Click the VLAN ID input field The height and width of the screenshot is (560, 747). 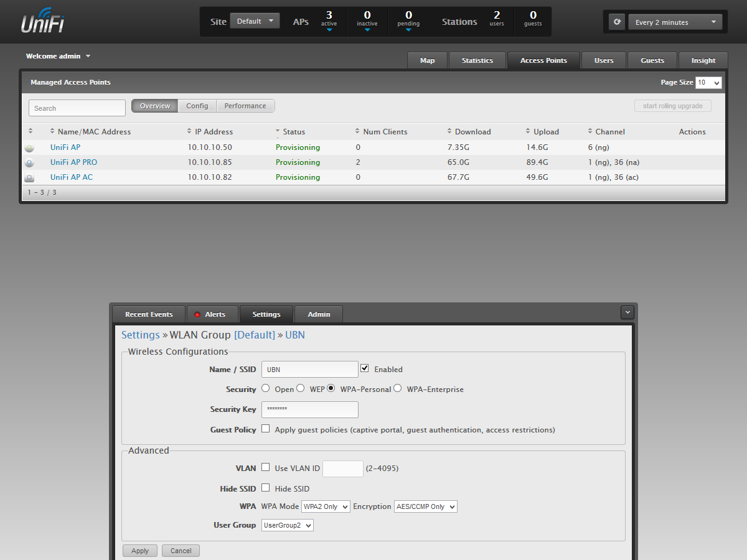pyautogui.click(x=343, y=469)
